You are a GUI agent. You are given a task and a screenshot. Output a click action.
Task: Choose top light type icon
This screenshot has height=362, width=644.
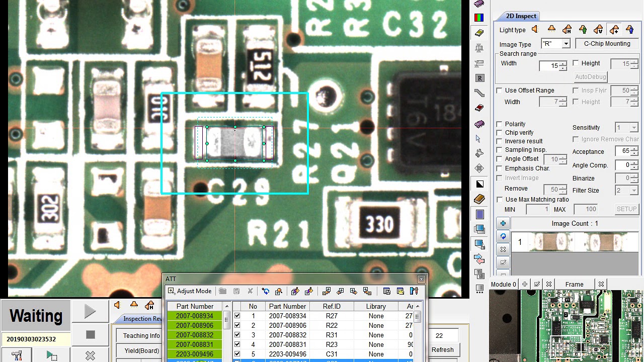coord(551,30)
